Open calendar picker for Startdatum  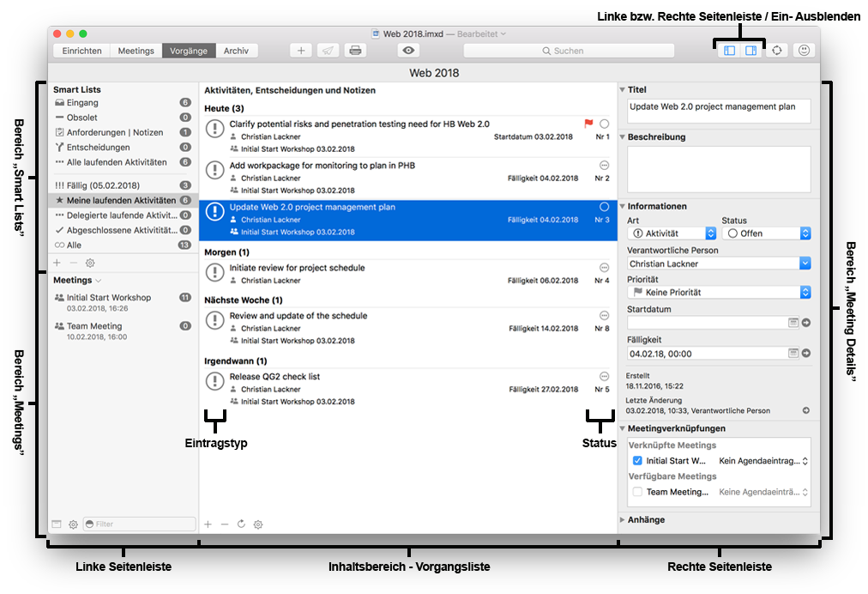(x=793, y=323)
